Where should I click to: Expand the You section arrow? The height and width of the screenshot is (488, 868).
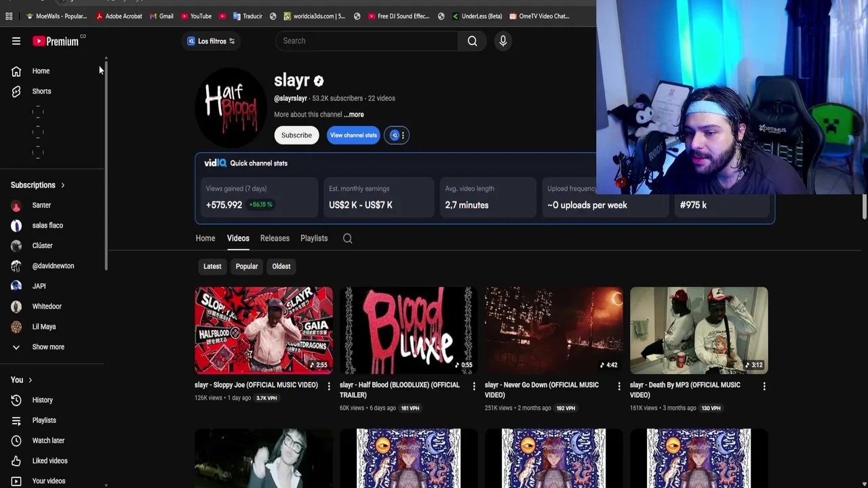point(30,380)
